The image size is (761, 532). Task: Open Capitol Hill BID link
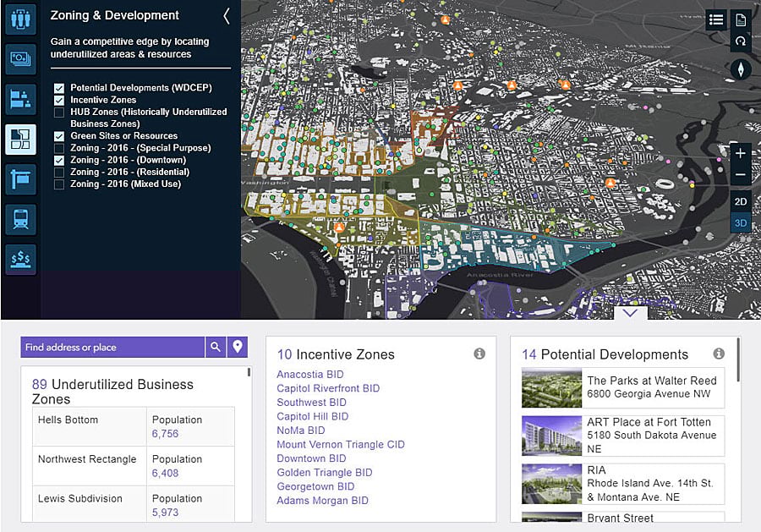click(313, 416)
